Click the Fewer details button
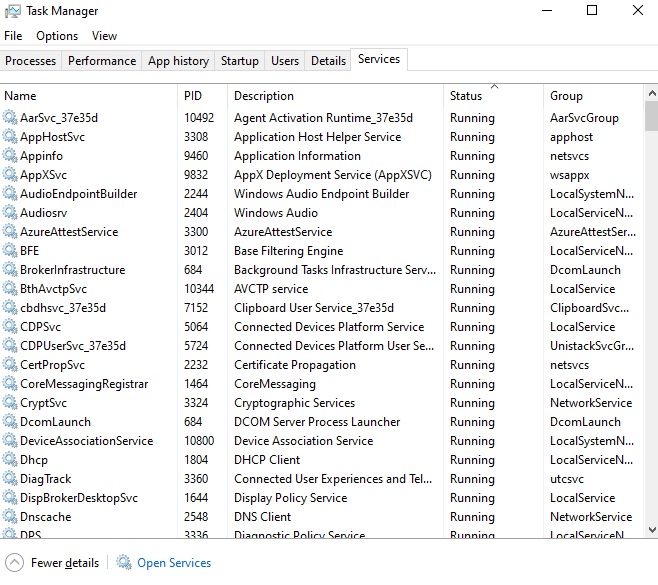 pos(52,562)
